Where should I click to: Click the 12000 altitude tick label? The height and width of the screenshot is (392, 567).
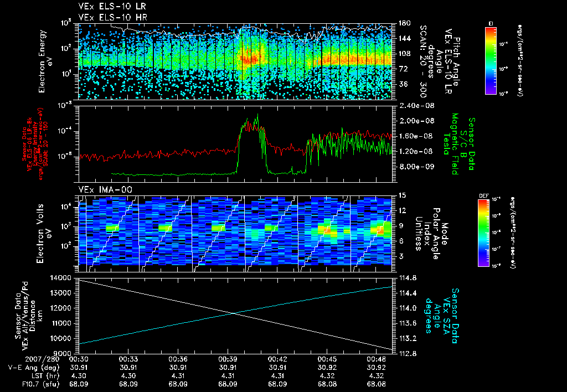[60, 308]
